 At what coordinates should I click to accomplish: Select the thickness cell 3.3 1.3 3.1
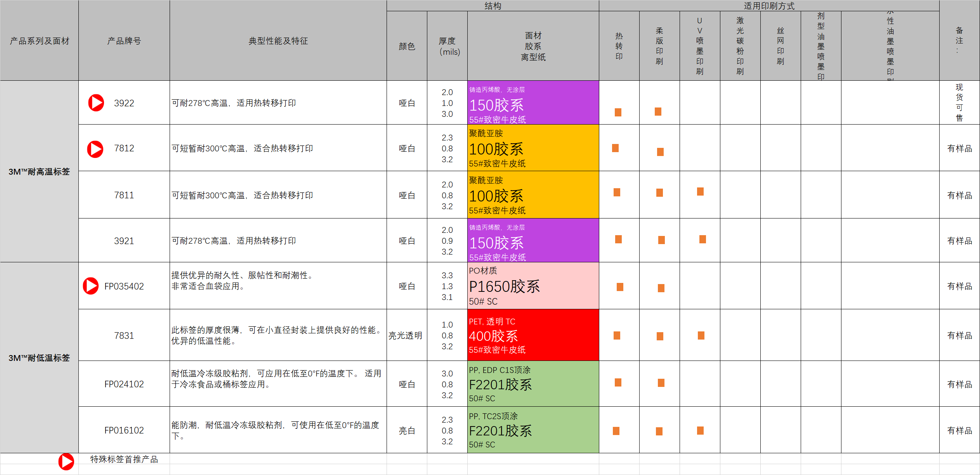[447, 286]
